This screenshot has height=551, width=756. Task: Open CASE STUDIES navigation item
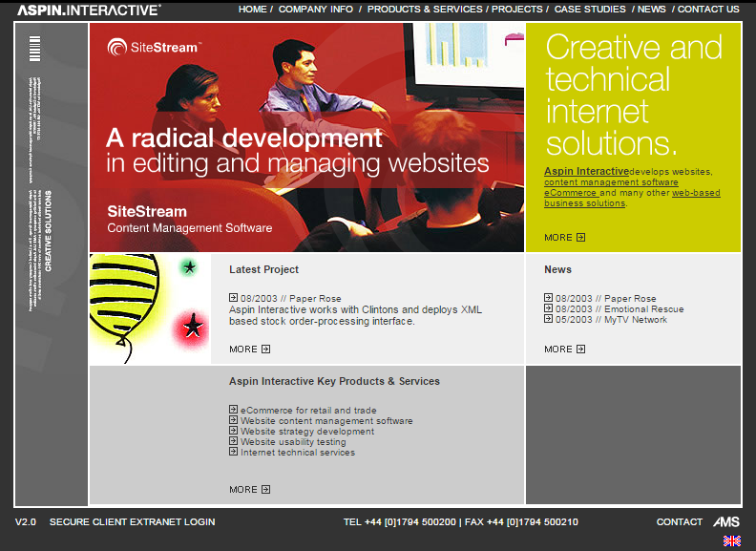pyautogui.click(x=590, y=10)
